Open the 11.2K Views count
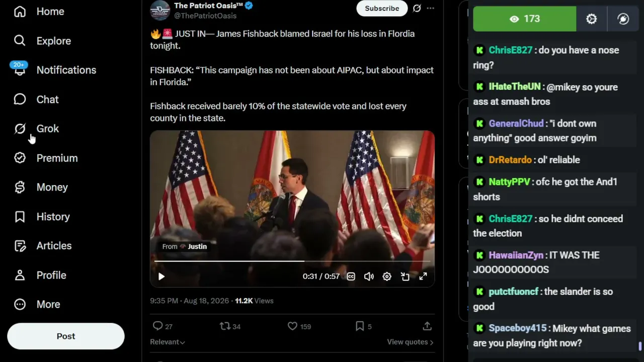The image size is (644, 362). (x=254, y=301)
